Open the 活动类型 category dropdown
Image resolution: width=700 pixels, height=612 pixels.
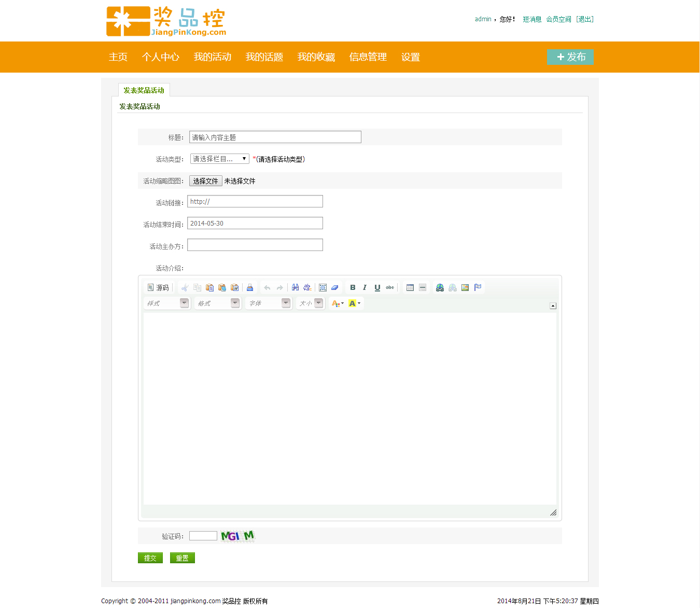click(x=219, y=159)
